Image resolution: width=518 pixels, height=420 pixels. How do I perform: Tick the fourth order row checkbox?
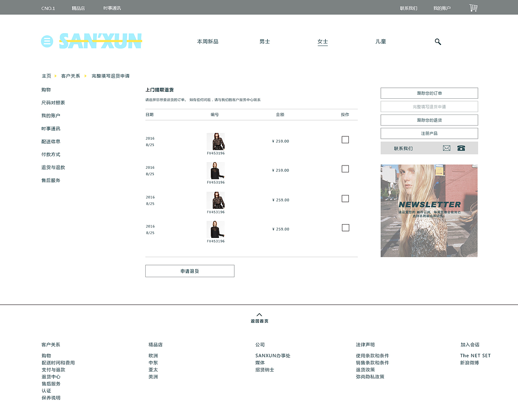(345, 228)
